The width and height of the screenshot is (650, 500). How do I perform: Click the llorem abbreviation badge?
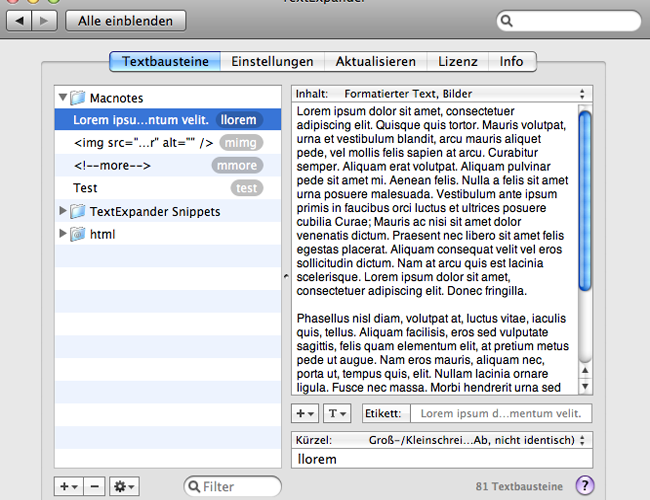(x=238, y=120)
